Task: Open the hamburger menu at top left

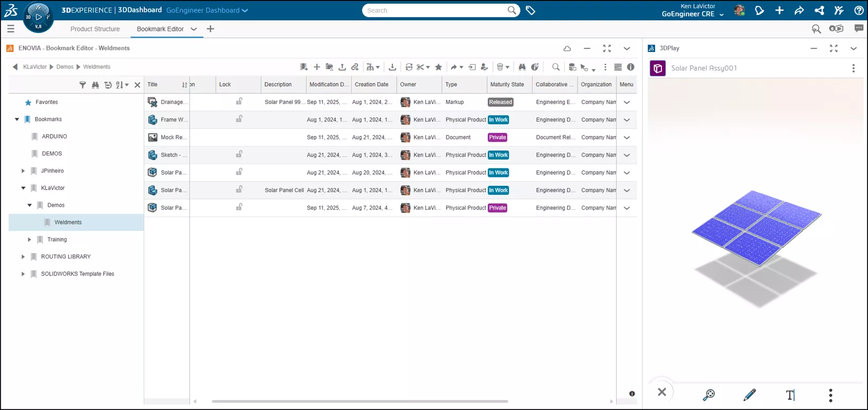Action: pos(11,29)
